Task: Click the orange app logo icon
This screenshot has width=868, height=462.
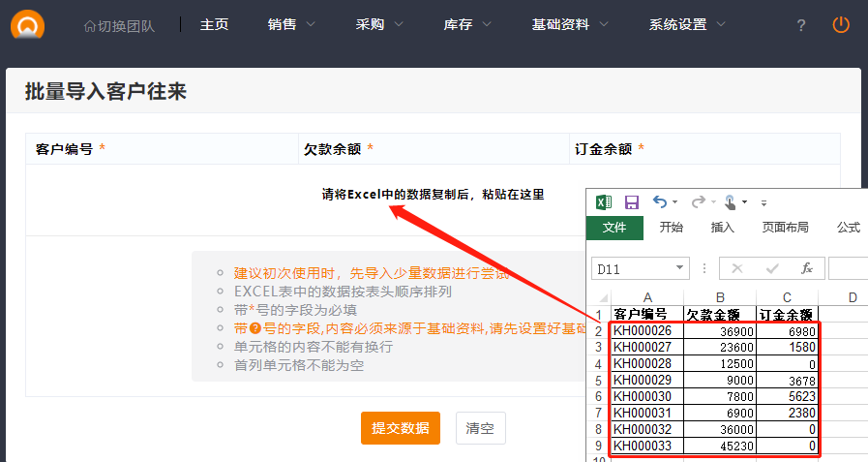Action: (27, 23)
